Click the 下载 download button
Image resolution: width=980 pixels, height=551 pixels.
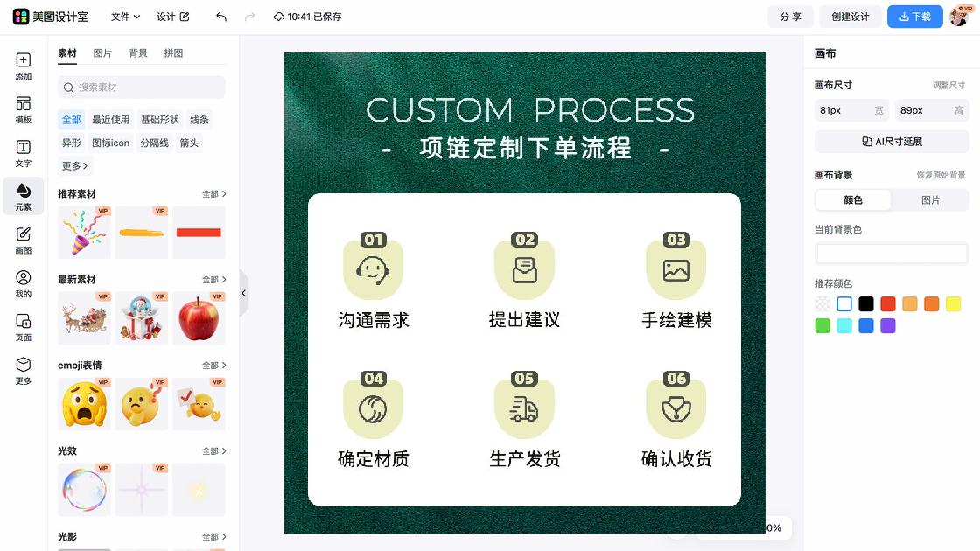[x=914, y=16]
